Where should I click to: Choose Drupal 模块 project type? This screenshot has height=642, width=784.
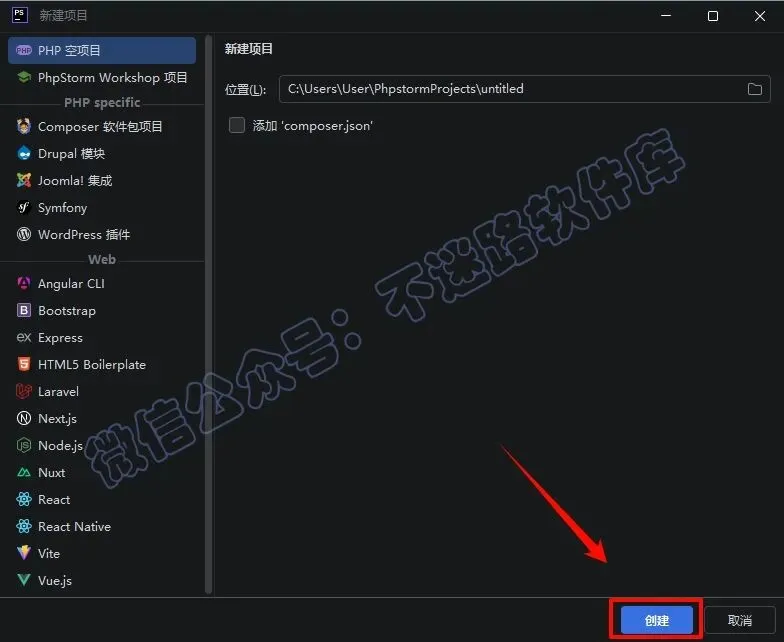click(102, 153)
